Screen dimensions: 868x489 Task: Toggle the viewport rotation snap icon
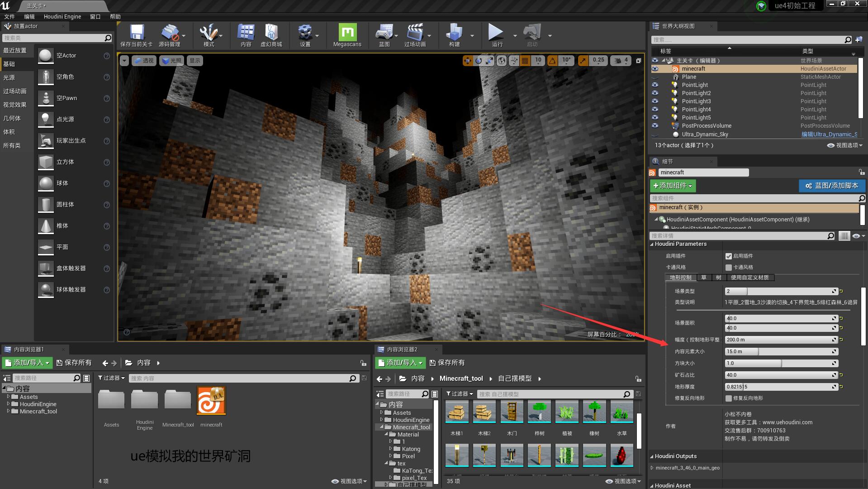click(x=552, y=60)
